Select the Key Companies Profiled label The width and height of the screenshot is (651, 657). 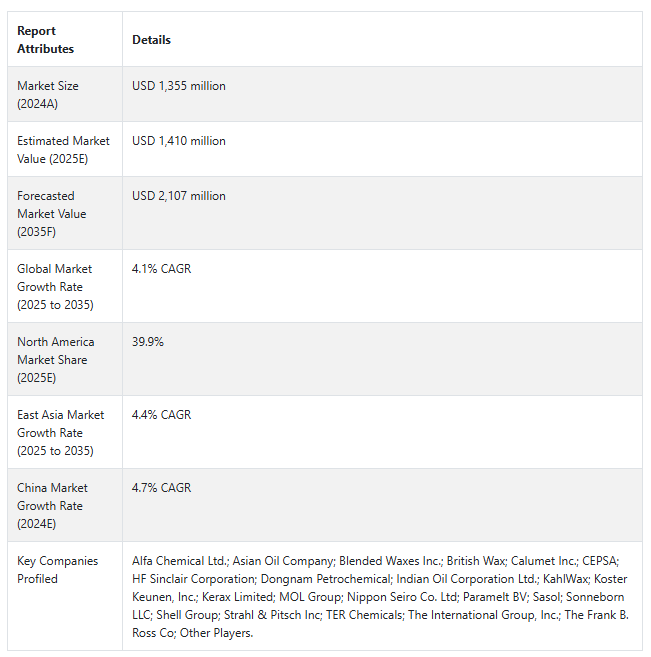[57, 569]
